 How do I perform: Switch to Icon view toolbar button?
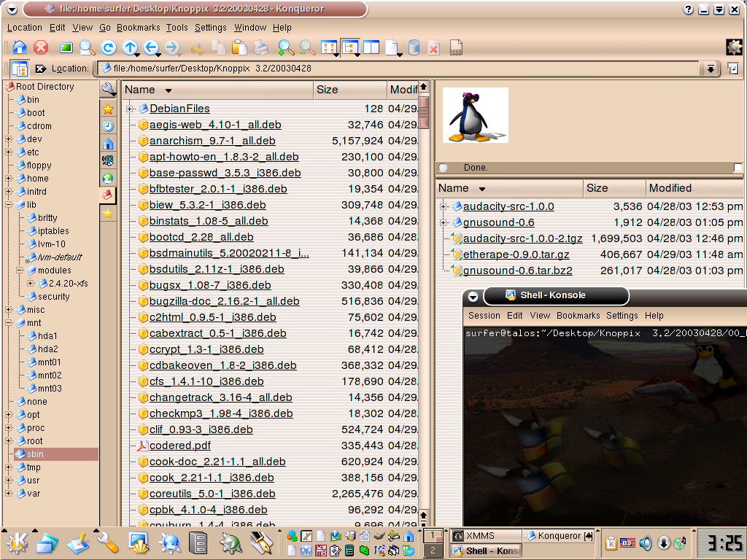click(329, 47)
